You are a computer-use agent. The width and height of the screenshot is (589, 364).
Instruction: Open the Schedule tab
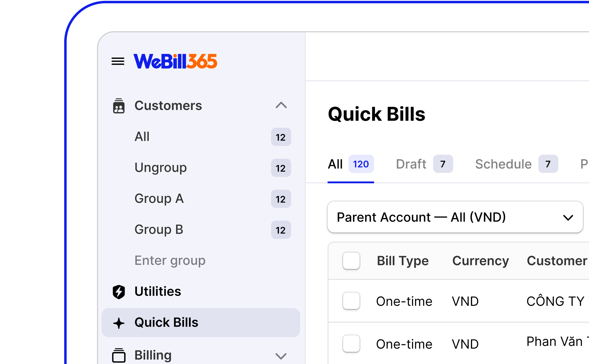tap(503, 164)
